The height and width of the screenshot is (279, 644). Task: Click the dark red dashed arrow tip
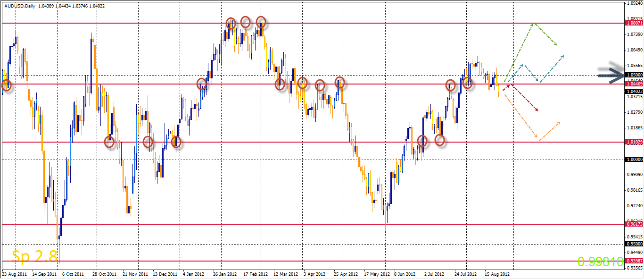coord(537,111)
